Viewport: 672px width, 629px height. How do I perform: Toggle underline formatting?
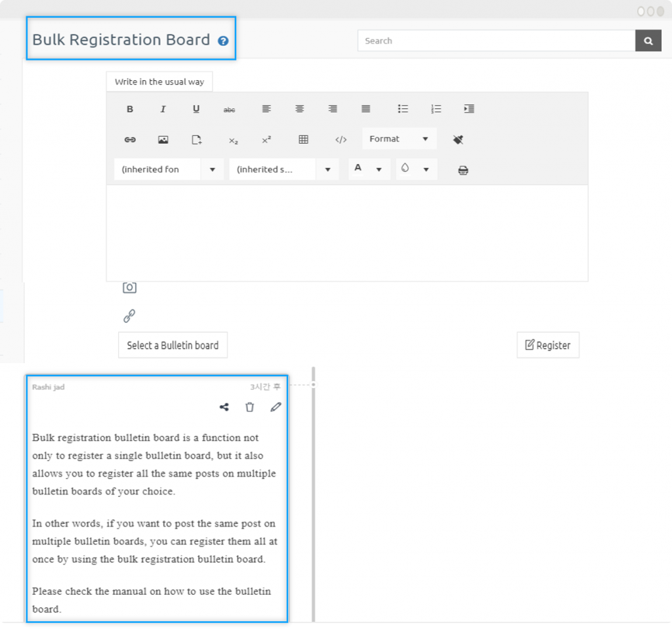pos(196,109)
